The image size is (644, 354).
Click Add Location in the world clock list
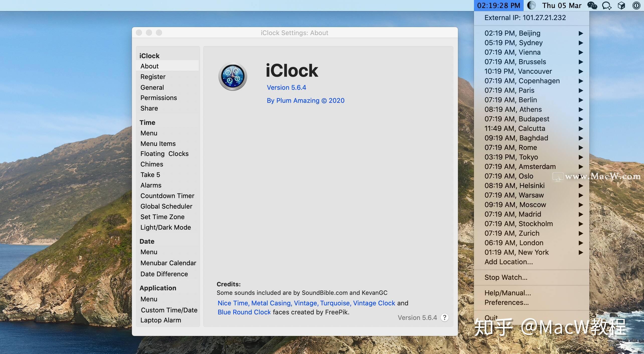(509, 262)
